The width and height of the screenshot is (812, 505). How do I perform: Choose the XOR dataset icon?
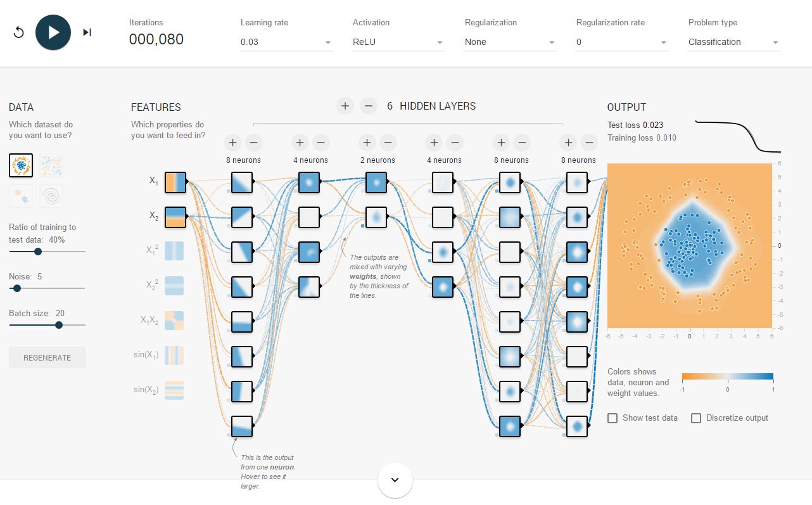click(x=52, y=165)
